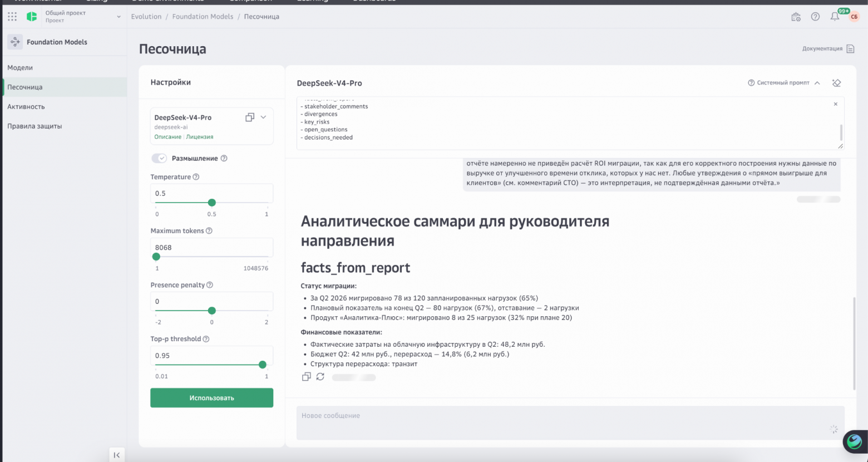Viewport: 868px width, 462px height.
Task: Open the Документация link
Action: coord(822,49)
